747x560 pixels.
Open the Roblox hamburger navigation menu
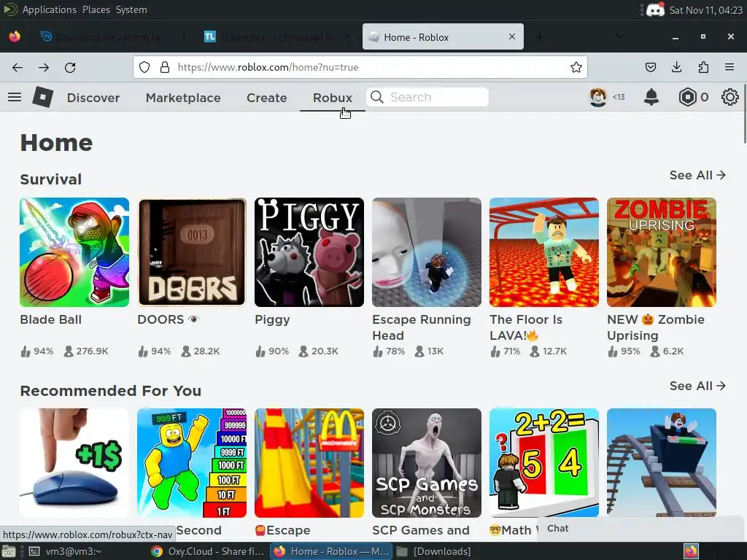[15, 97]
